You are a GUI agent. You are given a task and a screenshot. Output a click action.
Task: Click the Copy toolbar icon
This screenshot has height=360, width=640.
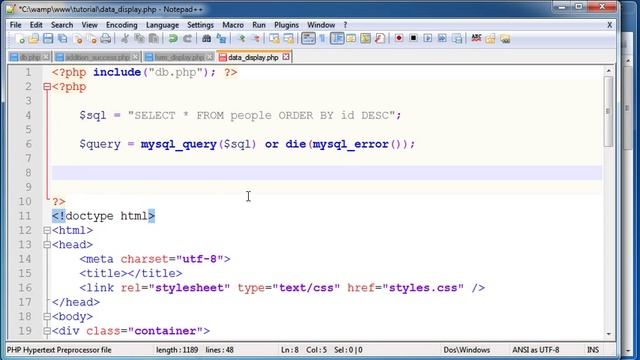click(139, 39)
